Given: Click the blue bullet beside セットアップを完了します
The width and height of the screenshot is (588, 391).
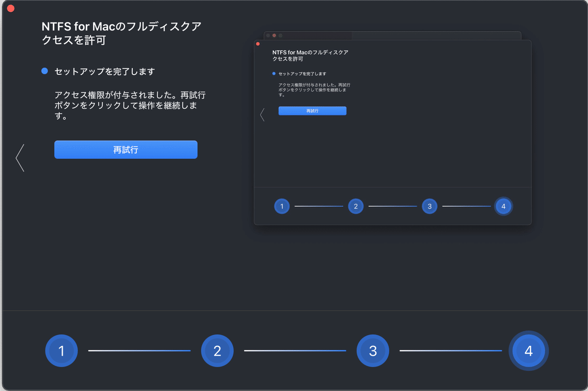Looking at the screenshot, I should 45,72.
